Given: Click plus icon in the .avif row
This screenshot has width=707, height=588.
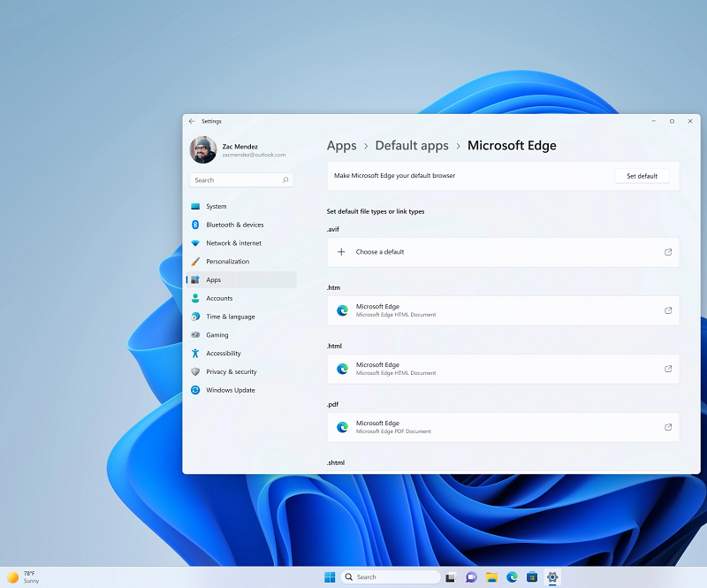Looking at the screenshot, I should [x=341, y=252].
